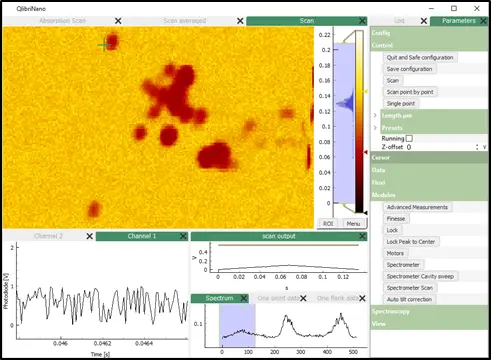Open the ROI button under colorbar
The height and width of the screenshot is (360, 491).
tap(328, 224)
